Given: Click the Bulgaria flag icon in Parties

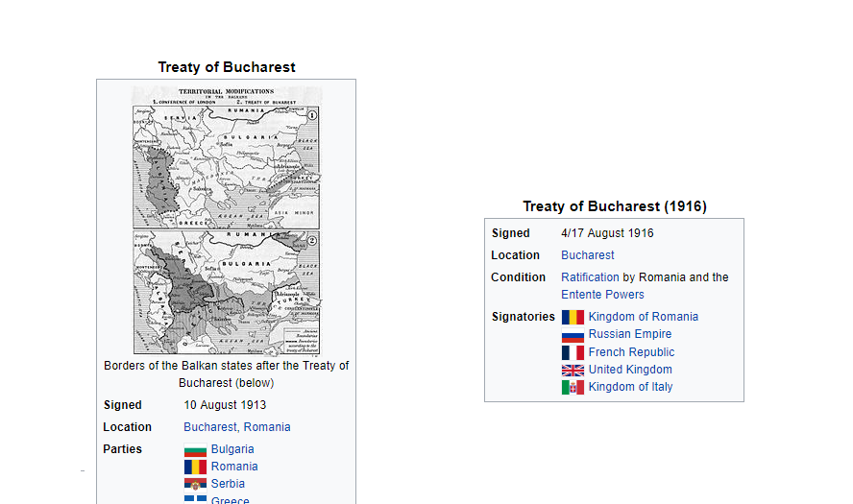Looking at the screenshot, I should tap(195, 450).
